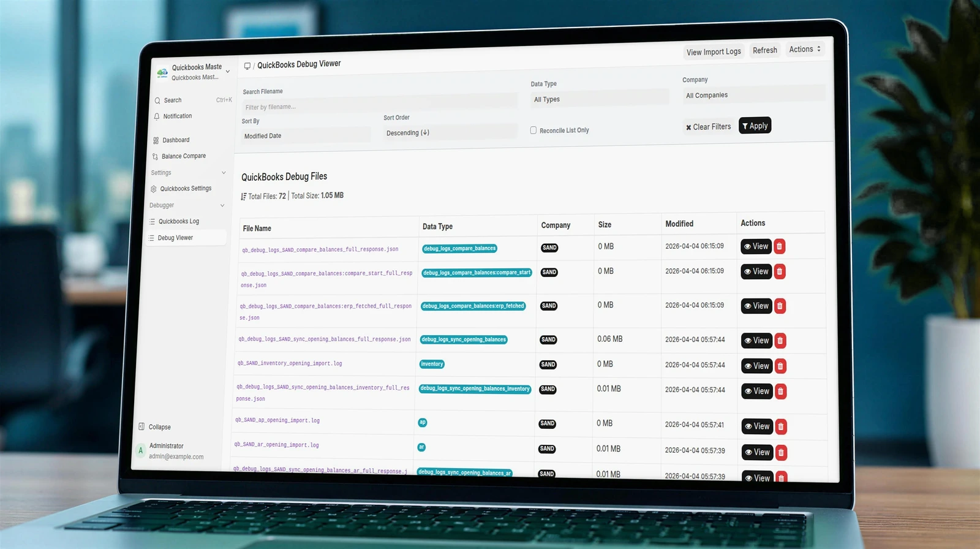Click the 0.06 MB size cell

(609, 339)
